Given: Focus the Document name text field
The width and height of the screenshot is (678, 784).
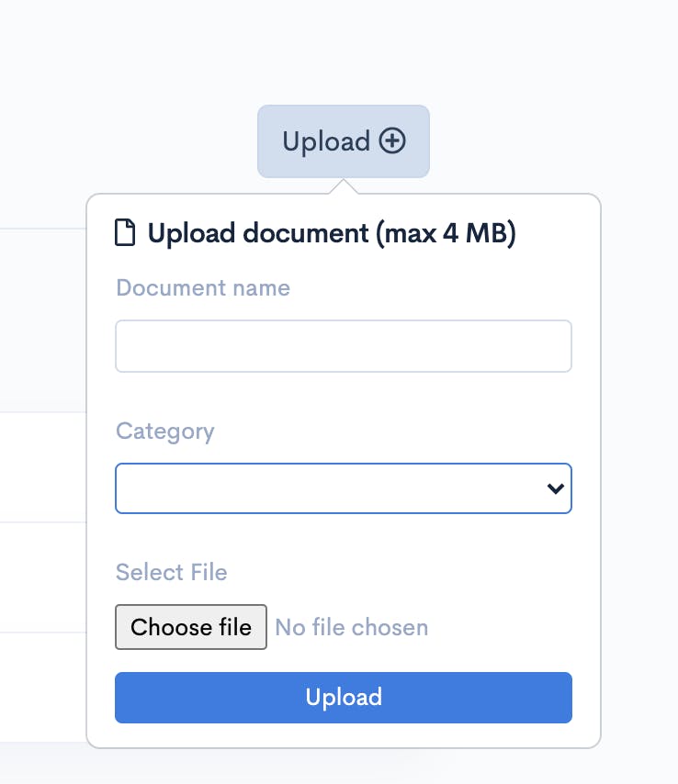Looking at the screenshot, I should click(344, 346).
